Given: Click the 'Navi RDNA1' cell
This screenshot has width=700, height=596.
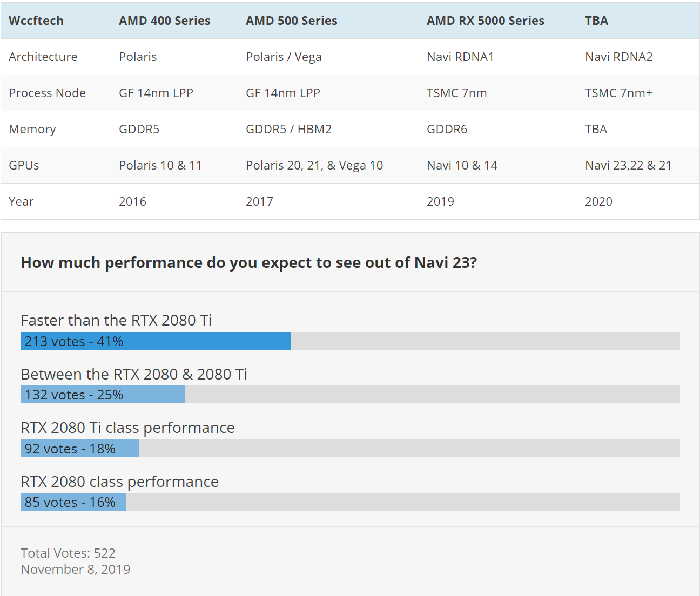Looking at the screenshot, I should (x=498, y=57).
